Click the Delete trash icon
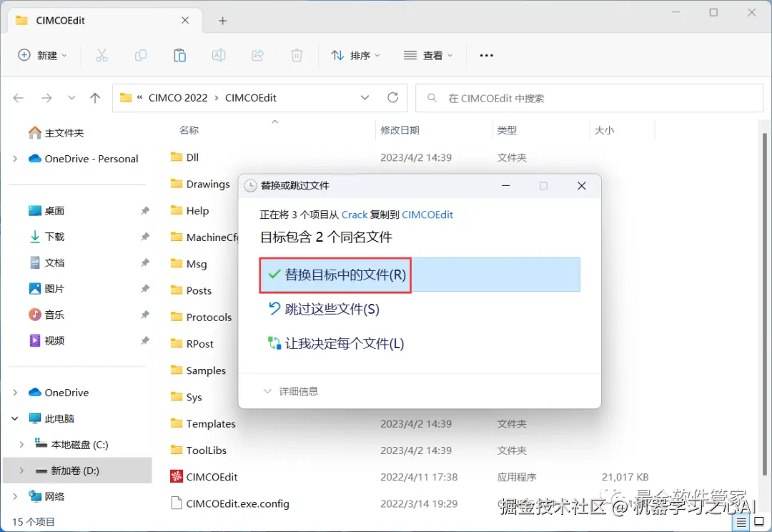Image resolution: width=772 pixels, height=532 pixels. coord(297,56)
